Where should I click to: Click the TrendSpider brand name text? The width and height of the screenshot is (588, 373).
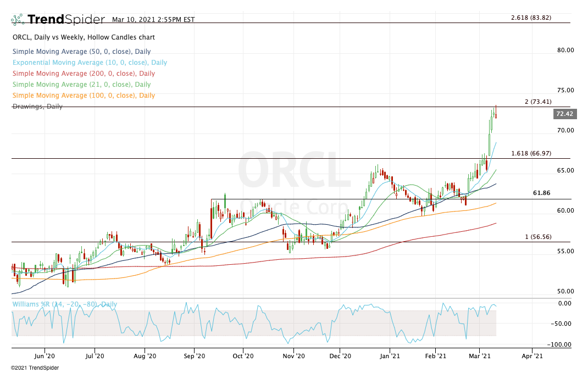66,20
